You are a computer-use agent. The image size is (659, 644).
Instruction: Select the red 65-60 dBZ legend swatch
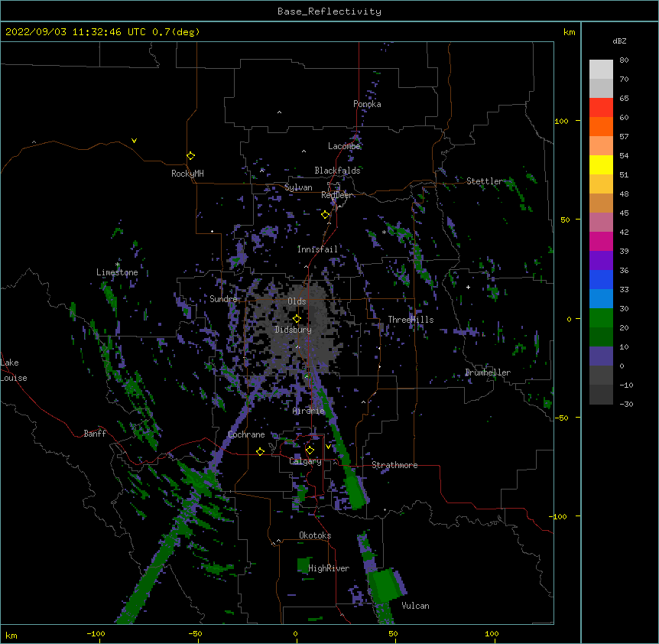point(601,107)
